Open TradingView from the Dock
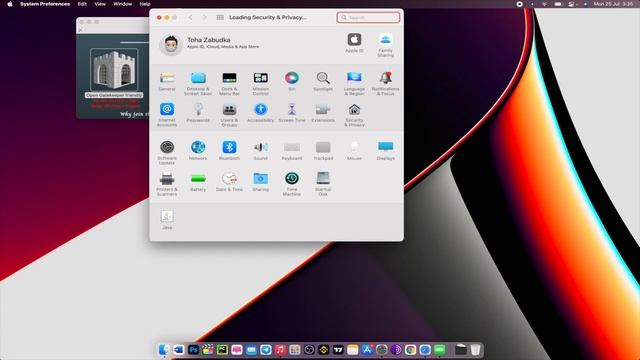 click(x=338, y=350)
